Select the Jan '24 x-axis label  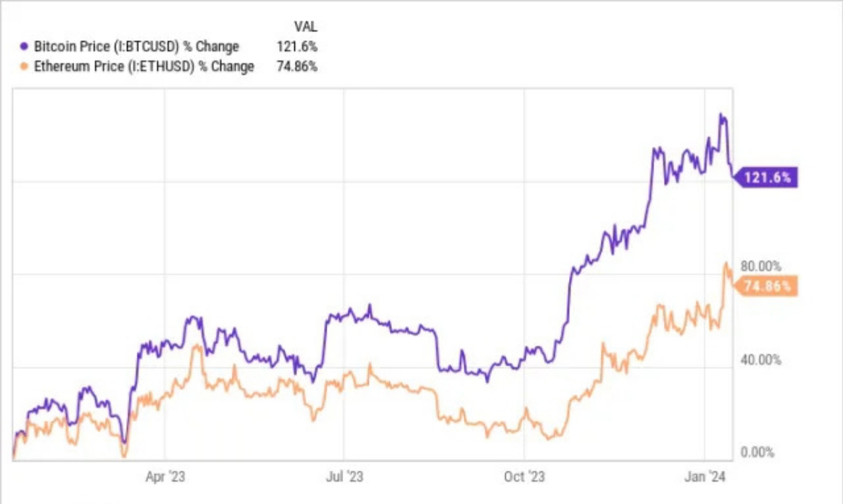point(705,476)
